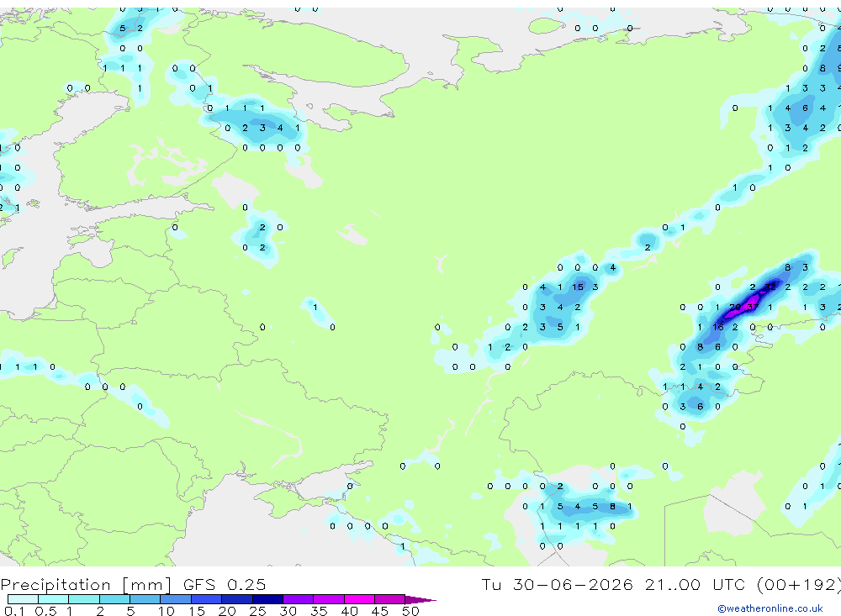The width and height of the screenshot is (841, 616).
Task: Click the 25–30 mm navy legend swatch
Action: 267,599
